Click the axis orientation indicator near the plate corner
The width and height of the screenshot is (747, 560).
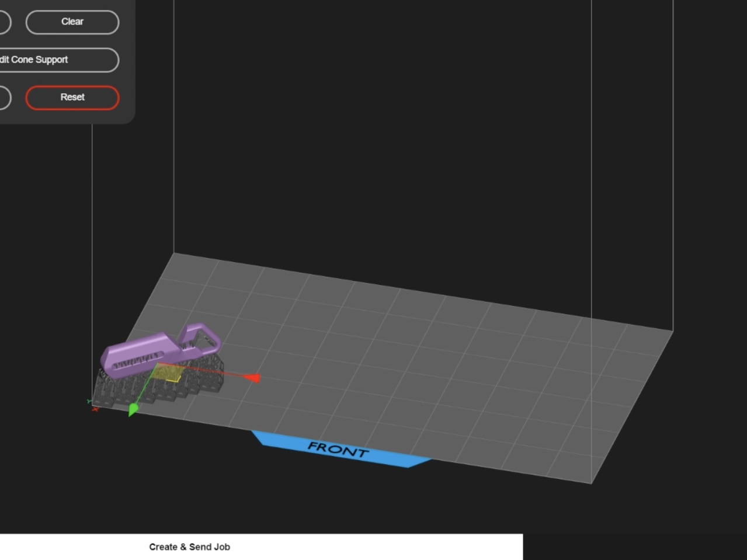click(92, 405)
